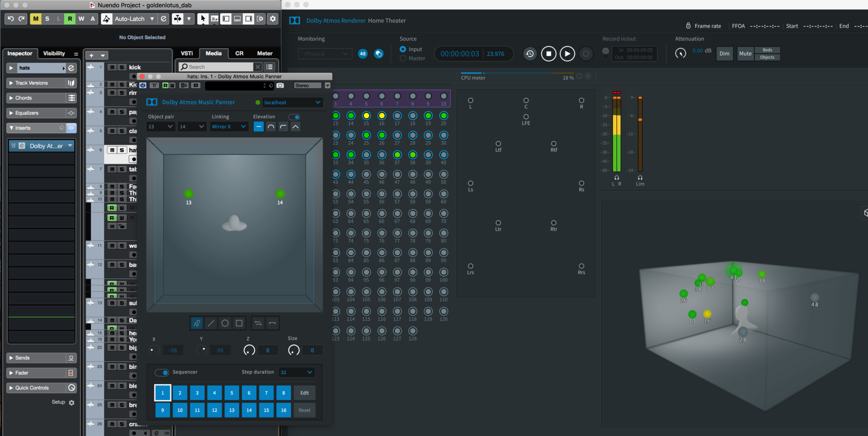Select the Master source radio button
The width and height of the screenshot is (868, 436).
[x=403, y=59]
